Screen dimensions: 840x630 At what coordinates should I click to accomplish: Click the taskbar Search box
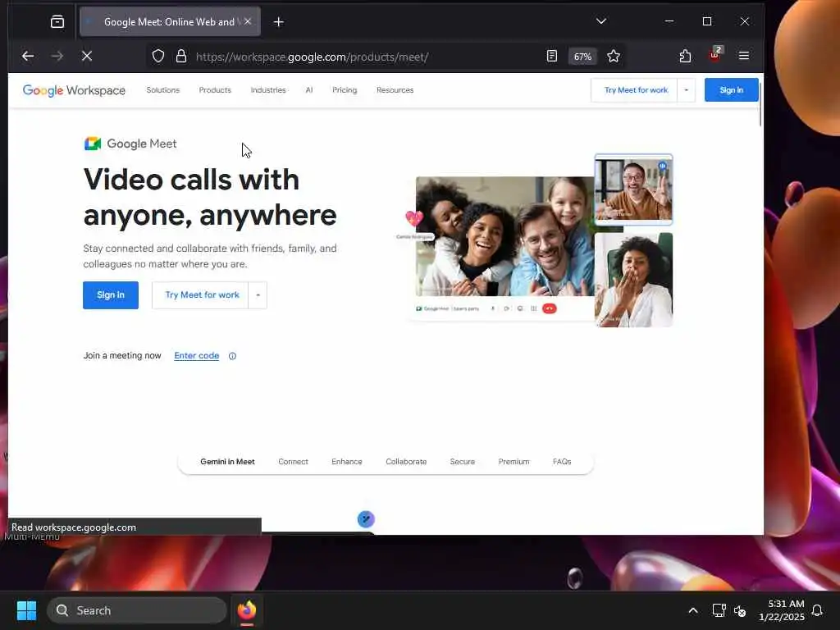point(137,610)
